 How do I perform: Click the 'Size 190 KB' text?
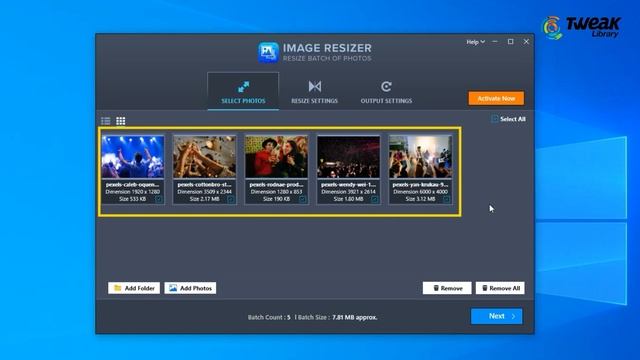pos(276,199)
